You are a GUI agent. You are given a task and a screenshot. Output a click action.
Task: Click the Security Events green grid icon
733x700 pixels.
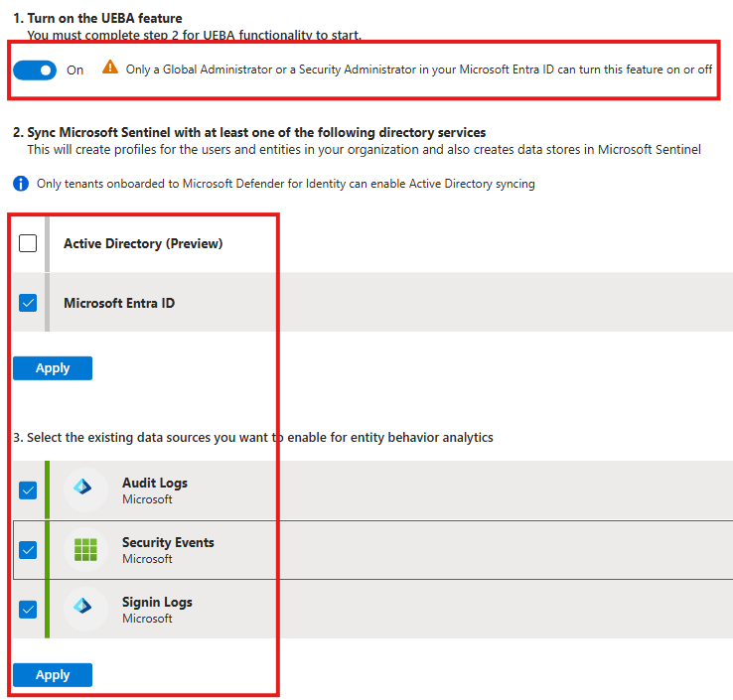click(85, 549)
